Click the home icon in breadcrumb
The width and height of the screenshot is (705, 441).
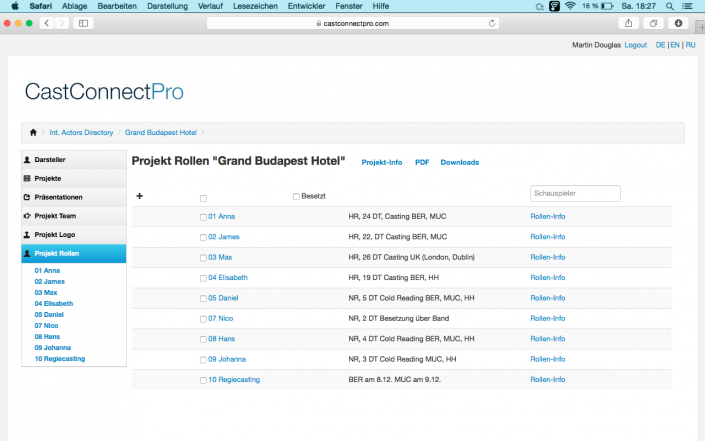pyautogui.click(x=33, y=132)
